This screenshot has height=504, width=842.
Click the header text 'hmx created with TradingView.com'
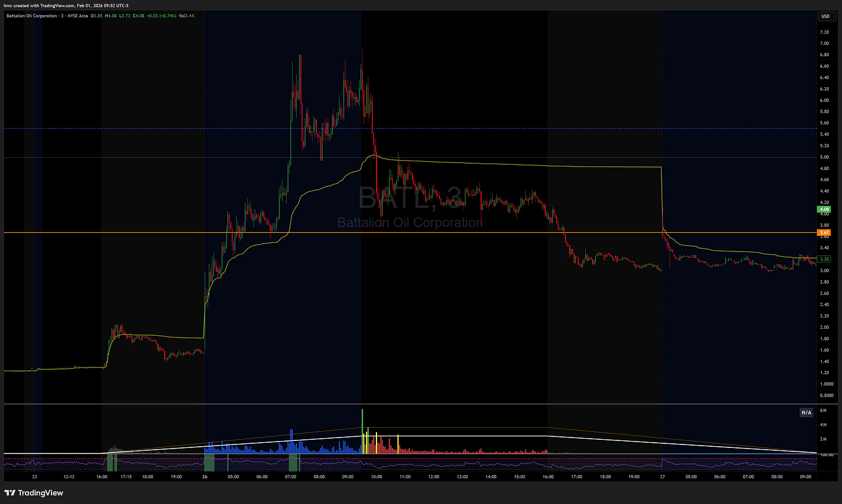click(40, 5)
